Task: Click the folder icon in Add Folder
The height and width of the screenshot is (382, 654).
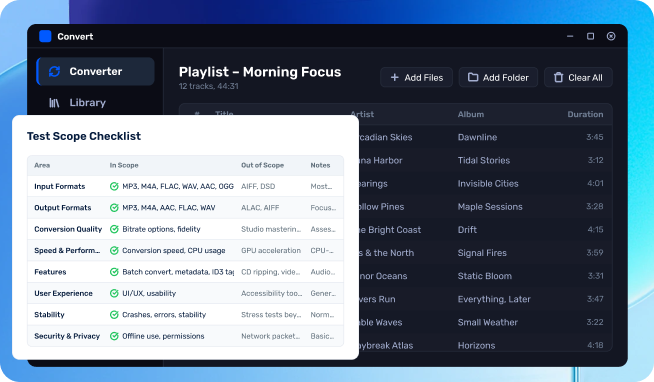Action: 473,77
